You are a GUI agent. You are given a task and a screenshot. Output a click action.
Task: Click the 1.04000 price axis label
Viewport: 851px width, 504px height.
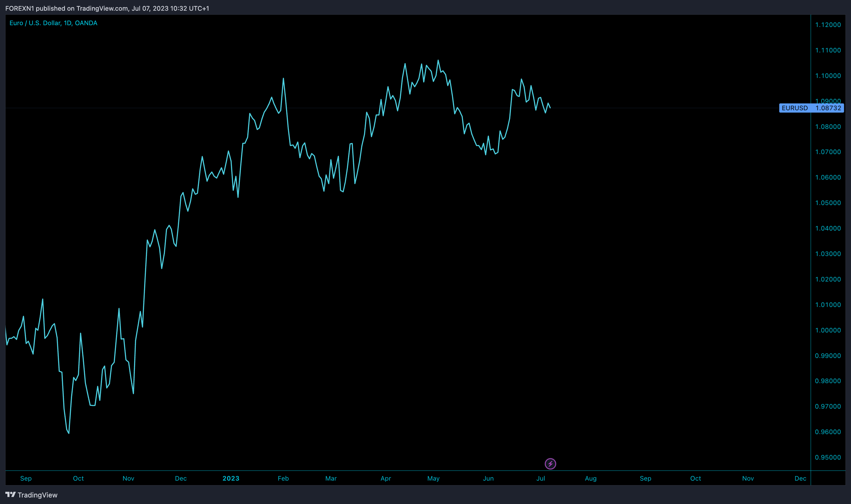click(828, 228)
